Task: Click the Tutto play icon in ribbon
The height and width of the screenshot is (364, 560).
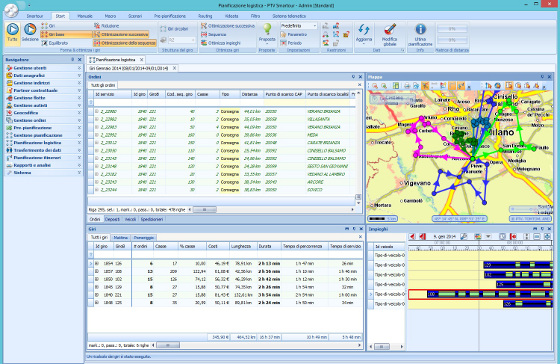Action: click(x=12, y=29)
